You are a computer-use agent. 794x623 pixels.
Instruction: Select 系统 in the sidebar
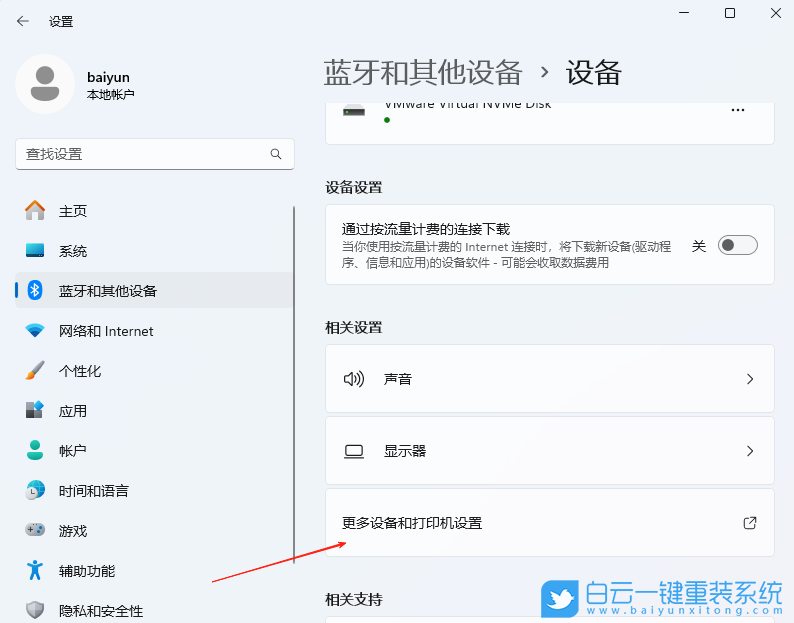coord(154,250)
